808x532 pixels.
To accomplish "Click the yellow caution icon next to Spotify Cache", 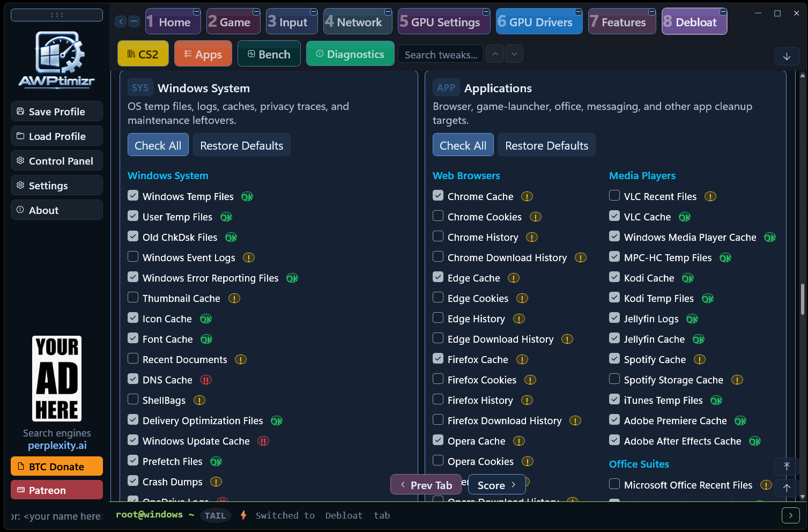I will pos(700,360).
